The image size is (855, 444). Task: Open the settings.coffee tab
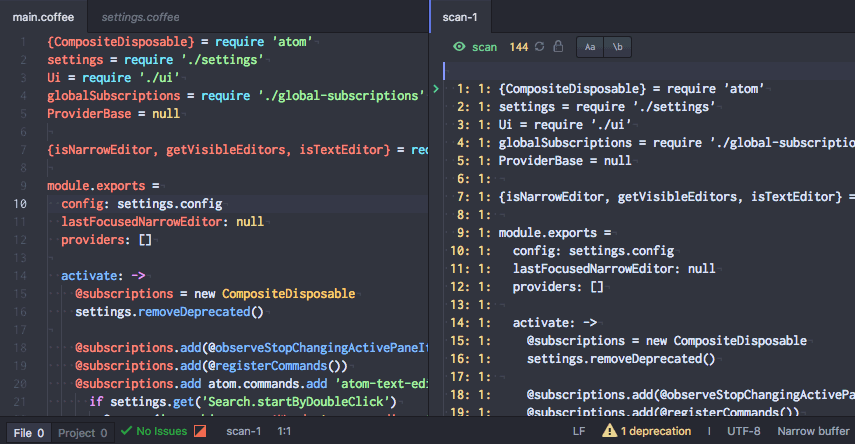click(140, 17)
